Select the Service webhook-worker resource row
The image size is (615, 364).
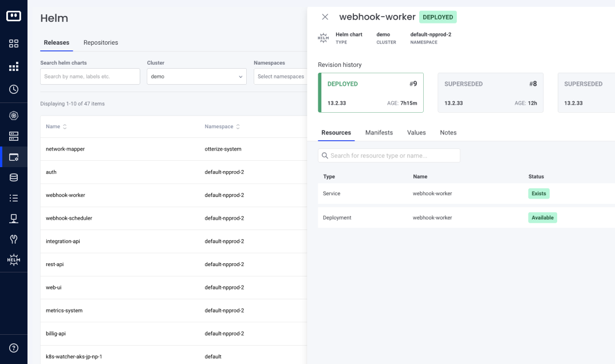coord(466,193)
